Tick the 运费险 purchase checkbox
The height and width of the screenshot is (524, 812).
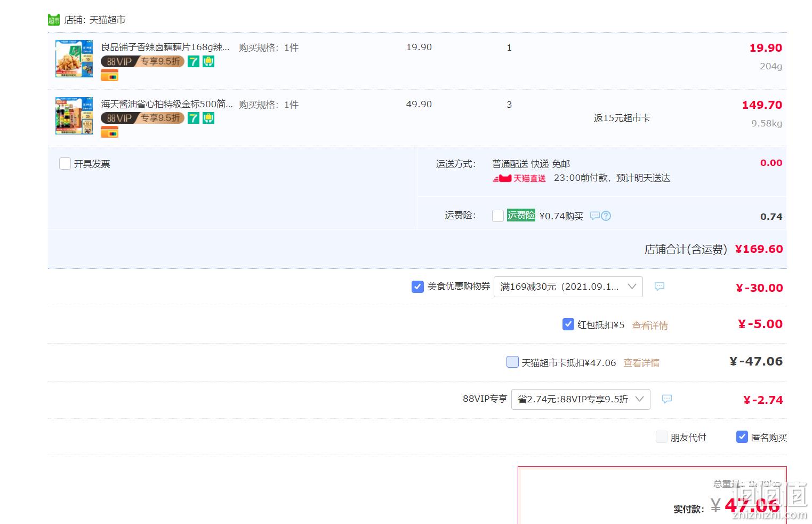[x=498, y=216]
